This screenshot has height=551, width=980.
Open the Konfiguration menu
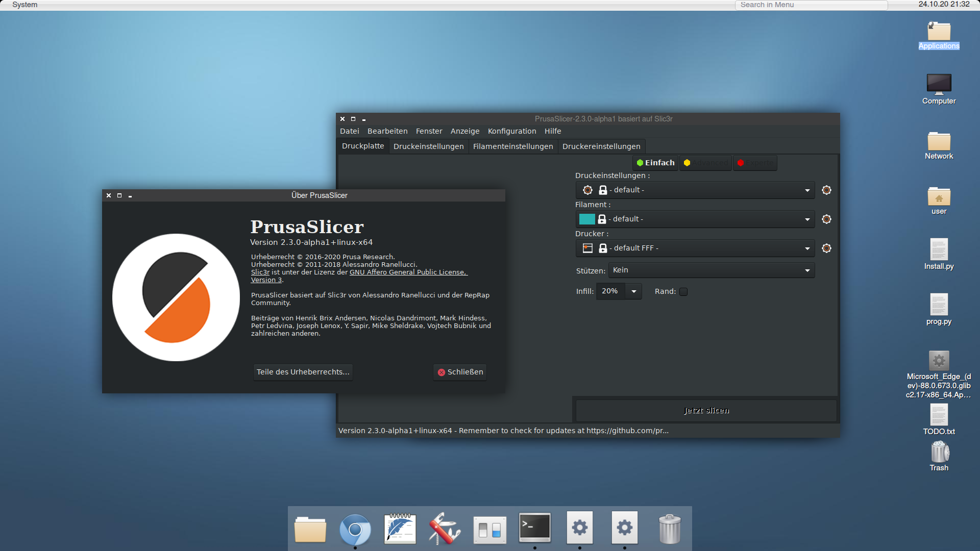click(512, 131)
